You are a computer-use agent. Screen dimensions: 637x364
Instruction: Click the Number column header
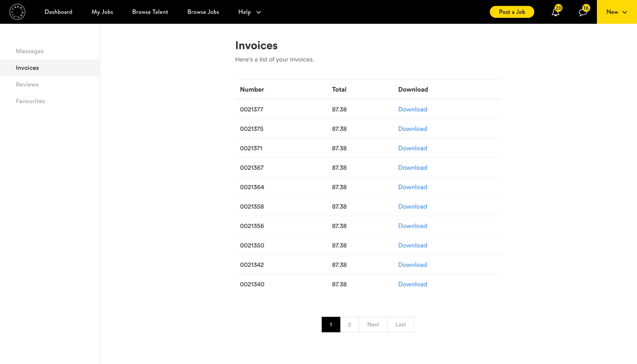252,90
